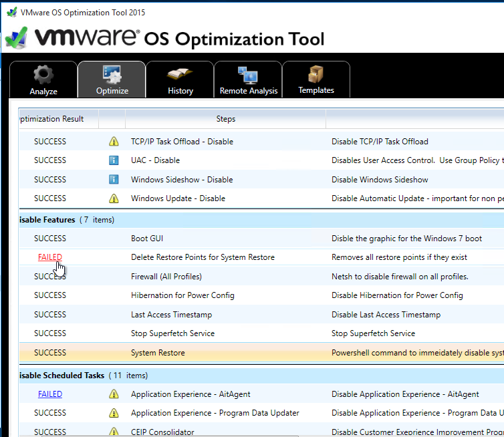Select the Last Access Timestamp step
This screenshot has width=504, height=437.
pyautogui.click(x=171, y=314)
